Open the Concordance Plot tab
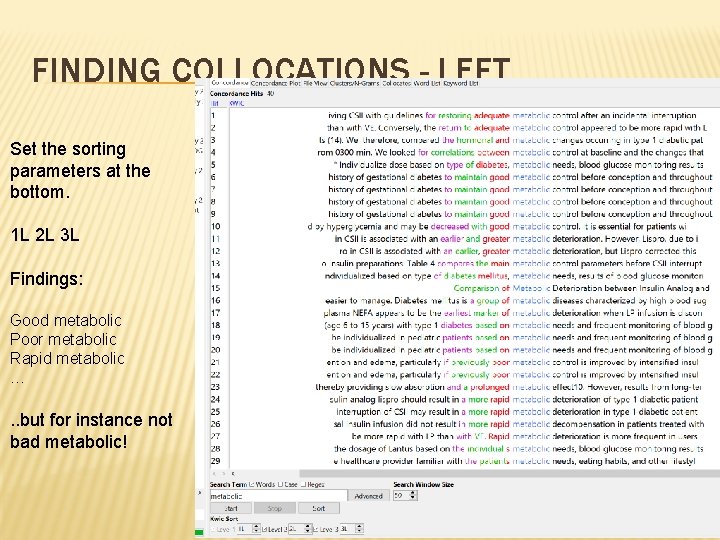The width and height of the screenshot is (720, 540). 276,83
